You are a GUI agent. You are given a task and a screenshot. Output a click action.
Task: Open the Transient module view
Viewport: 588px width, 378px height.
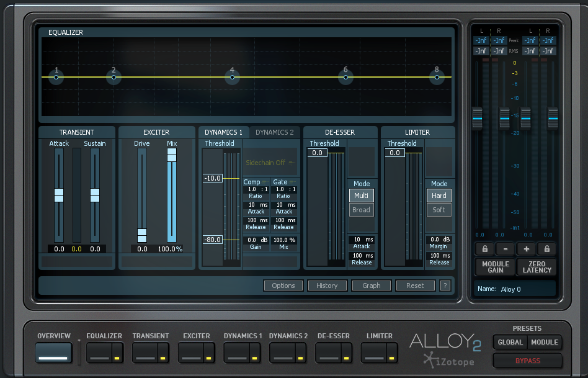tap(145, 353)
